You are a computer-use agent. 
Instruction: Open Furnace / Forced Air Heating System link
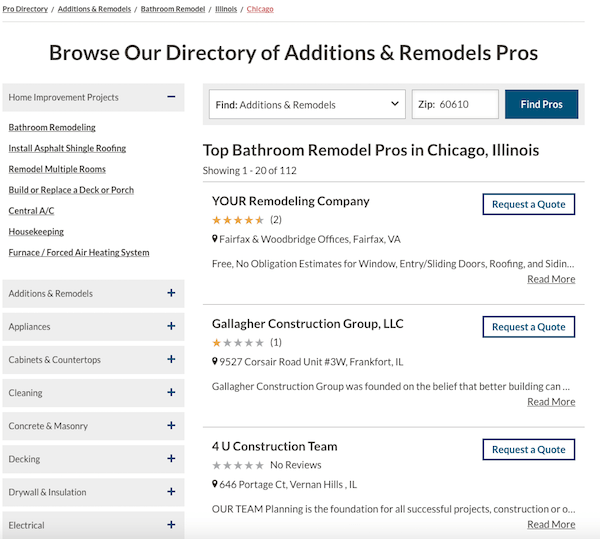click(79, 252)
